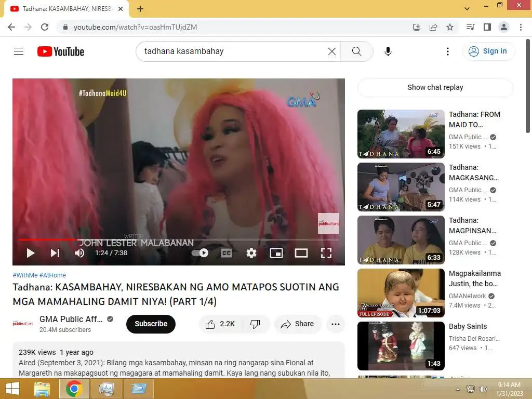Click the Share button
Viewport: 532px width, 399px height.
[298, 324]
